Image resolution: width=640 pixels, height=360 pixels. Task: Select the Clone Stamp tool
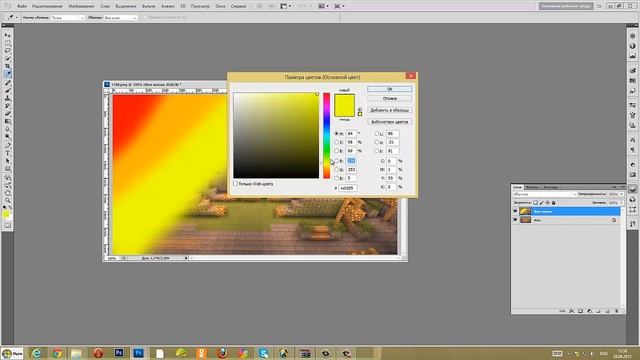[7, 98]
